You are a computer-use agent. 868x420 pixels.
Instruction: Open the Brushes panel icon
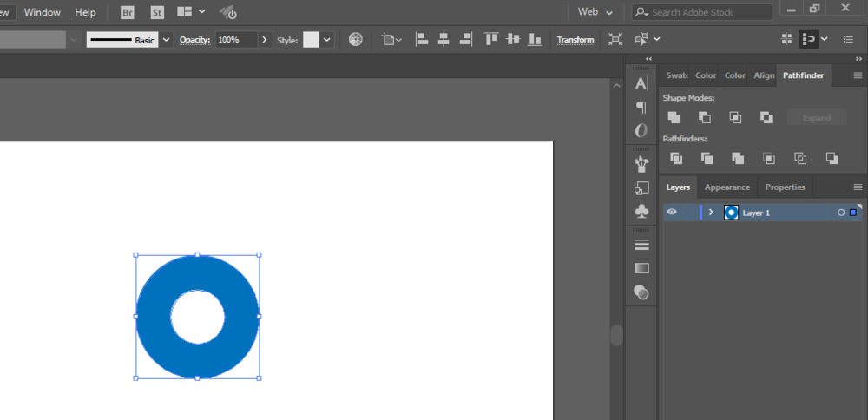coord(641,162)
